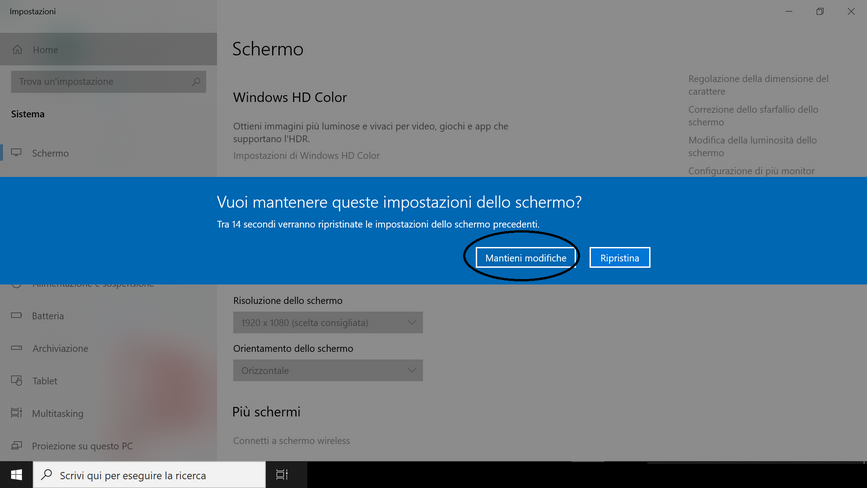
Task: Open Multitasking settings
Action: [x=108, y=413]
